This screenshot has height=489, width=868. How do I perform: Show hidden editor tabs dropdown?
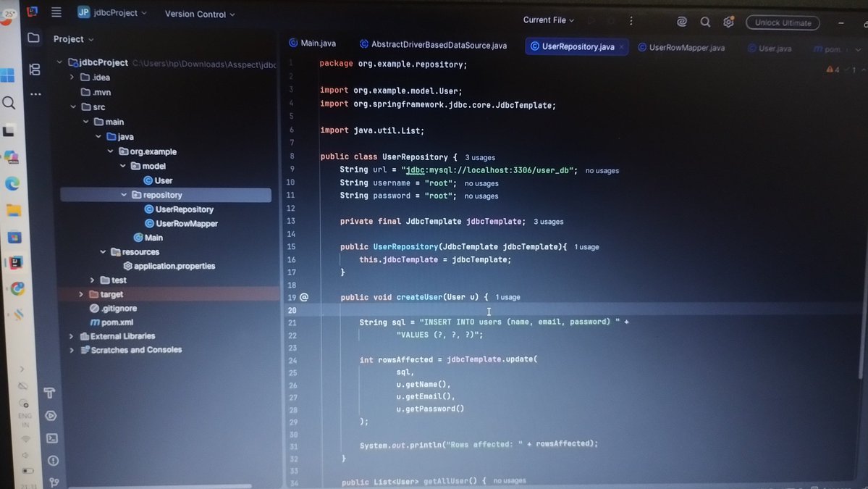[x=858, y=50]
